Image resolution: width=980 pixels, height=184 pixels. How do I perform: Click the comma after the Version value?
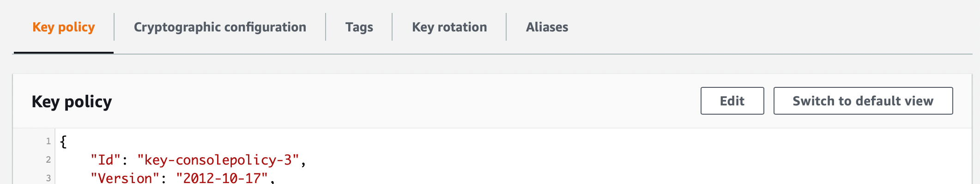pyautogui.click(x=272, y=180)
